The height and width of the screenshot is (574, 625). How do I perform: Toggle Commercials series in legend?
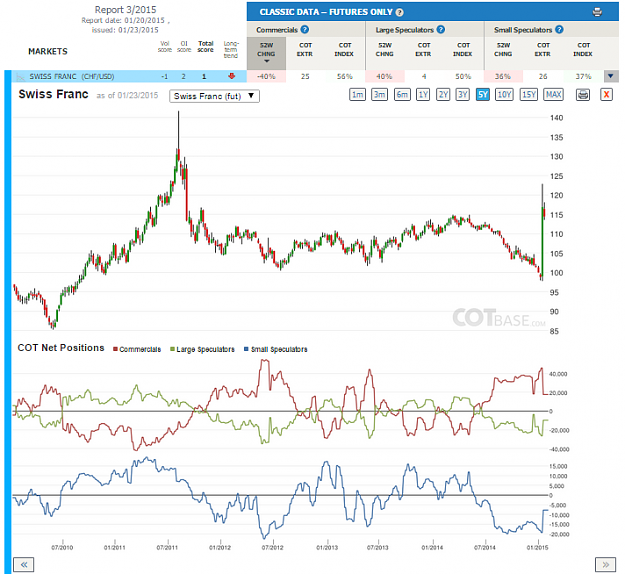coord(137,350)
